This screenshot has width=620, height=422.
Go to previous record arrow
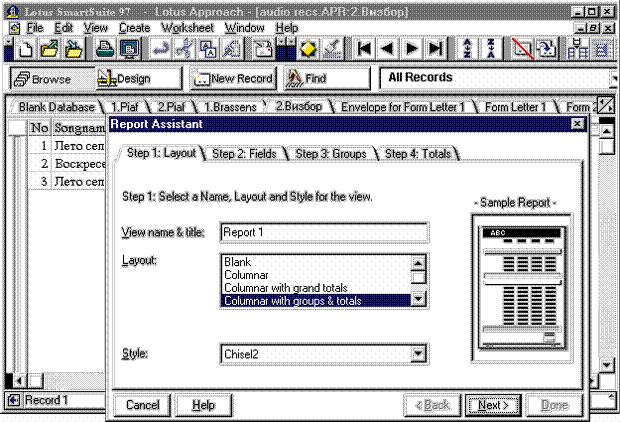point(388,49)
